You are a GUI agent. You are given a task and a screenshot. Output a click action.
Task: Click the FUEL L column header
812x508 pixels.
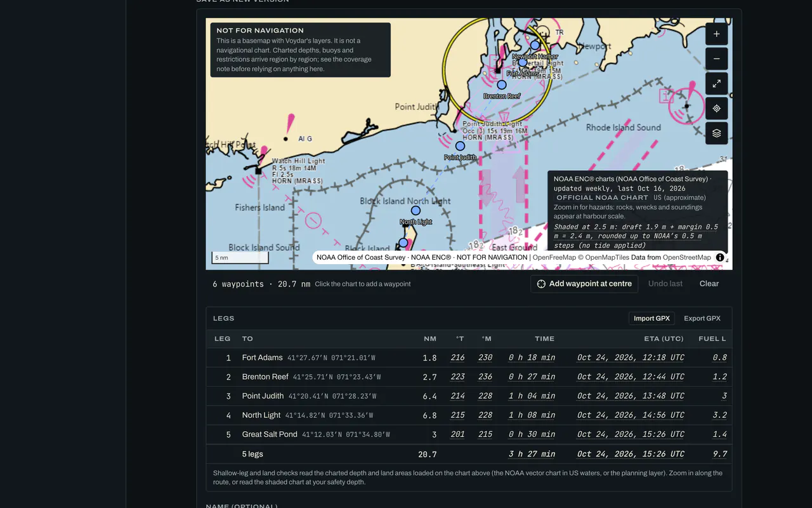point(712,339)
